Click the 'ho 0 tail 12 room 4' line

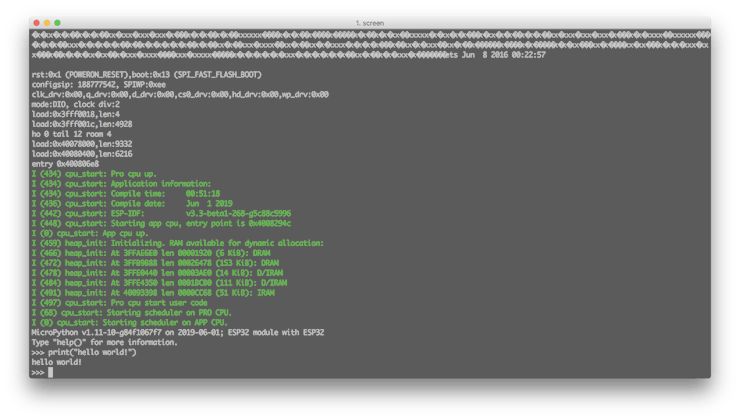(71, 134)
